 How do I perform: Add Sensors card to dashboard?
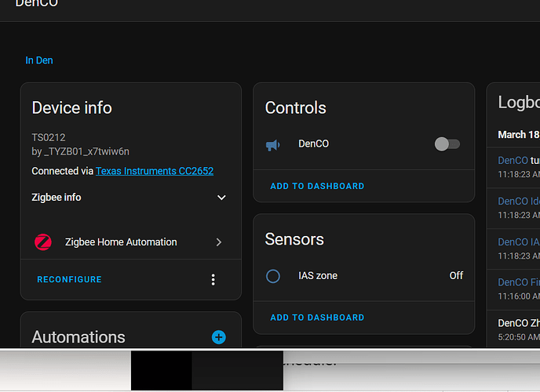coord(317,318)
